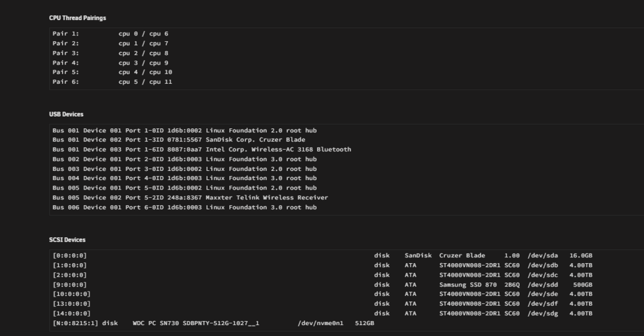Select the Pair 3 cpu 2 / cpu 8 line

coord(111,53)
